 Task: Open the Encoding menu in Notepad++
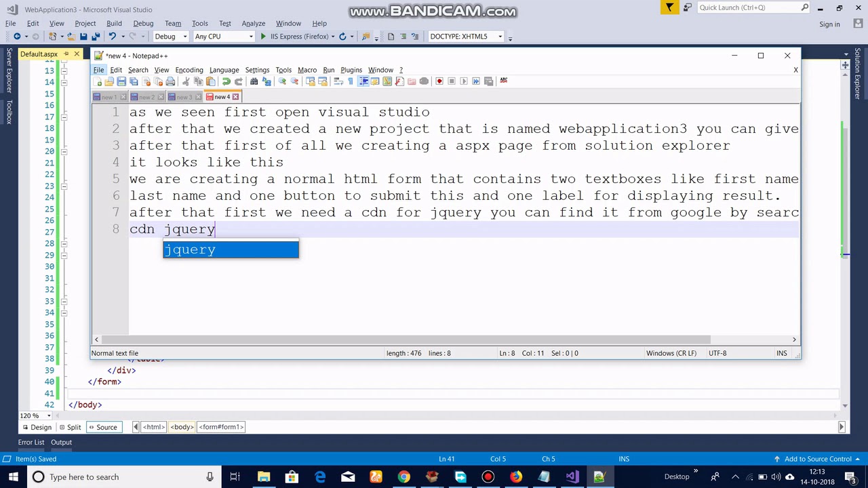[x=189, y=70]
